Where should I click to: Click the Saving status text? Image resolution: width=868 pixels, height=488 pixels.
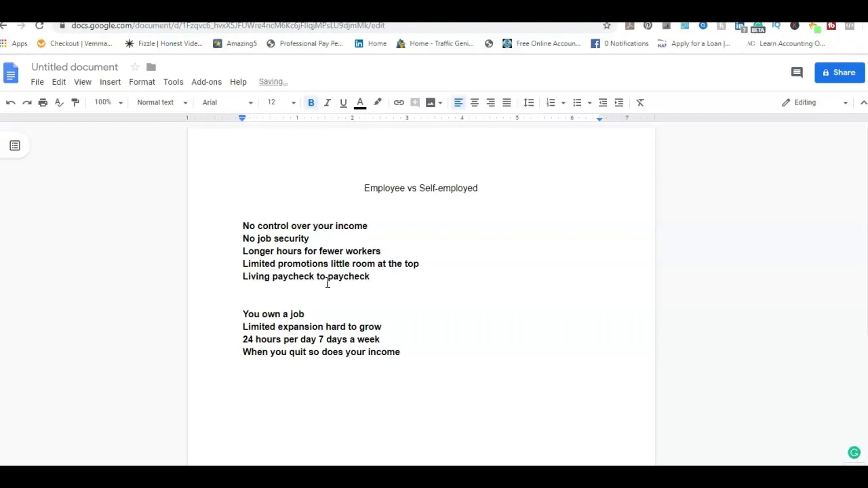273,82
